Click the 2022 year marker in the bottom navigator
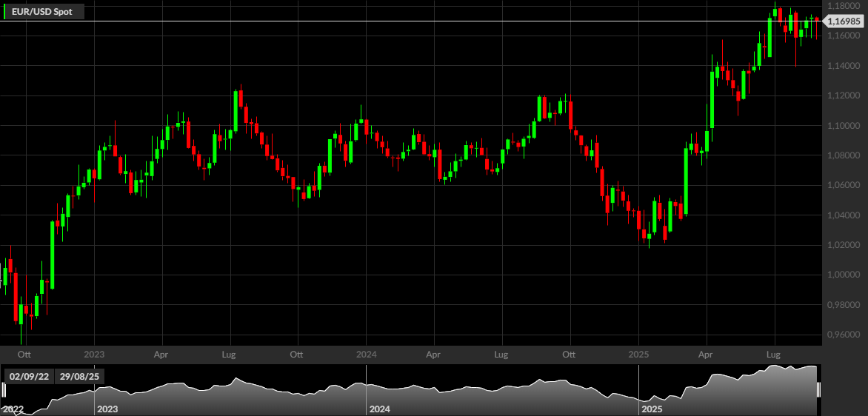868x416 pixels. (x=12, y=410)
